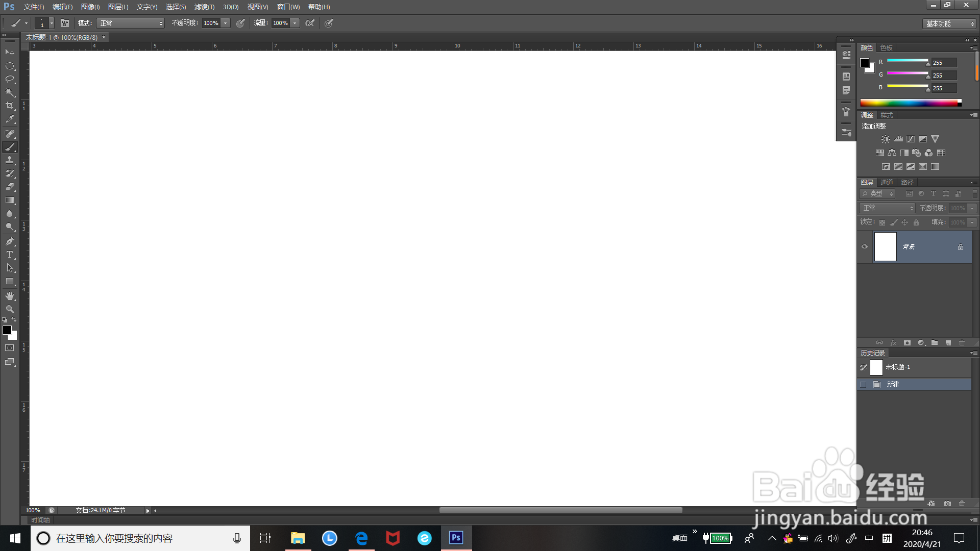Select the Magic Wand tool
This screenshot has width=980, height=551.
coord(10,92)
